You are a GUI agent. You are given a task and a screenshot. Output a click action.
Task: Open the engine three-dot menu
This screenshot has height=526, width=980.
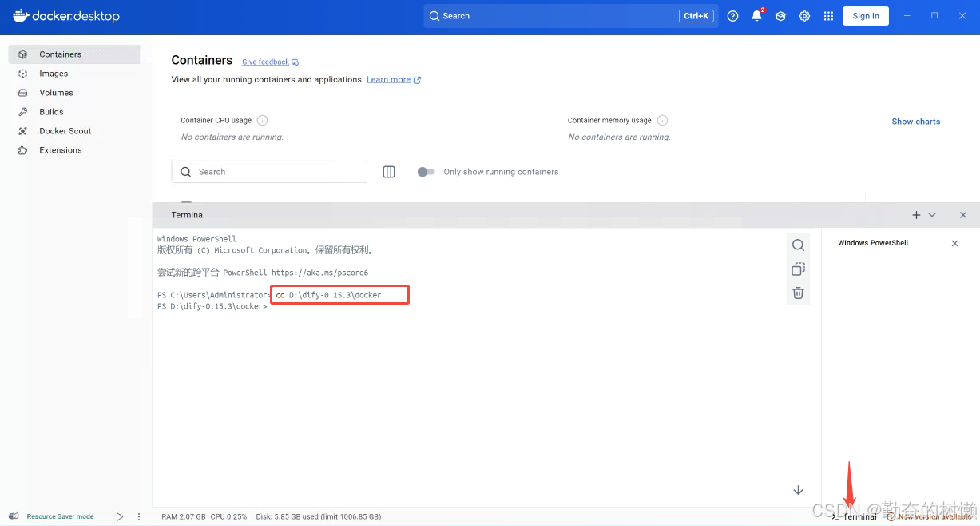tap(139, 516)
